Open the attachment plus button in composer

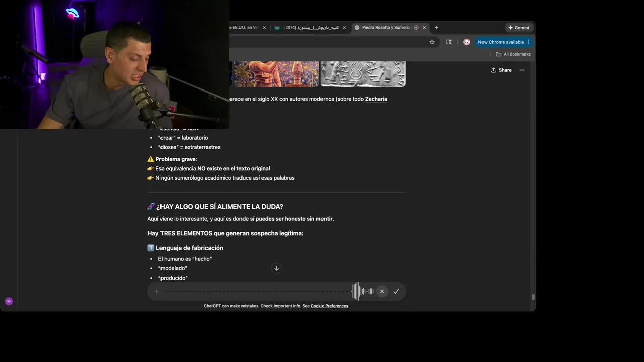(157, 291)
